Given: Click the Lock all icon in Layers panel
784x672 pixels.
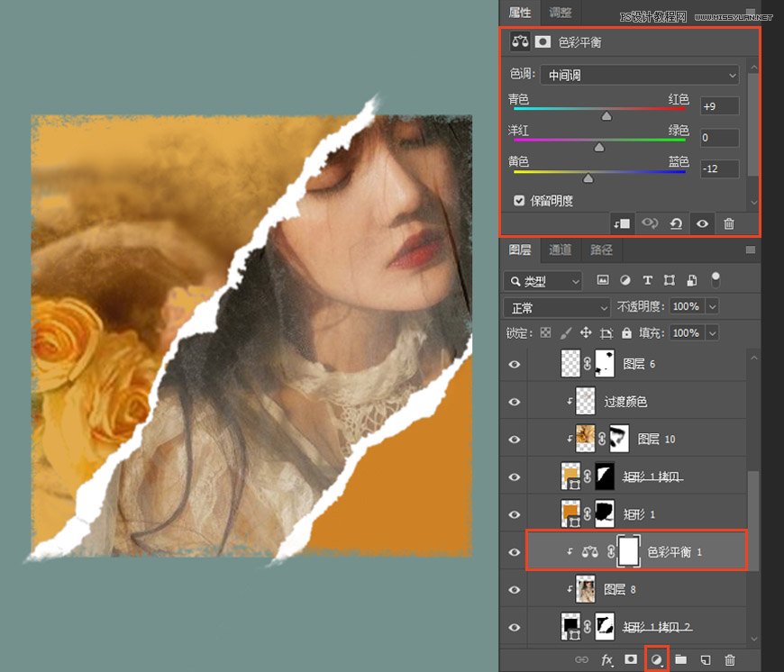Looking at the screenshot, I should [627, 332].
